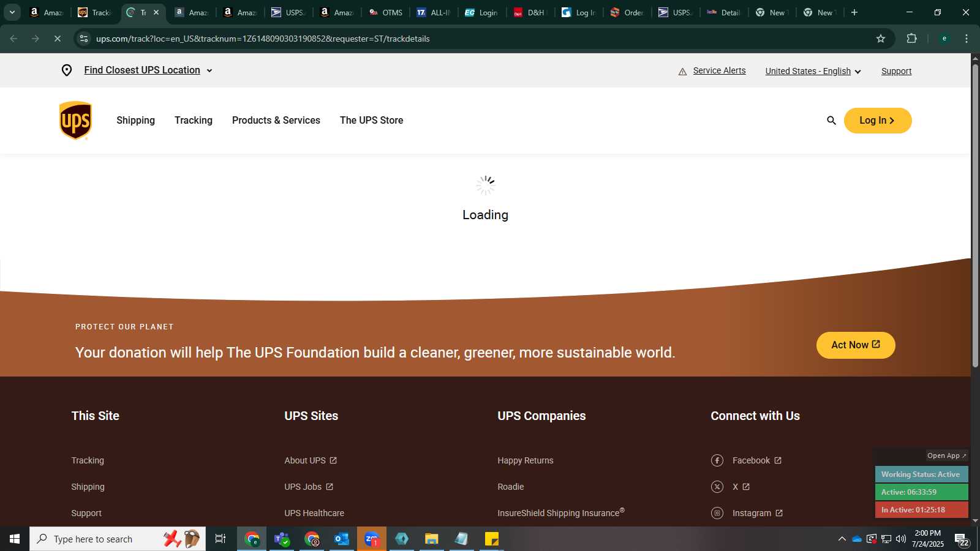Stop page loading with X button
The width and height of the screenshot is (980, 551).
coord(58,39)
